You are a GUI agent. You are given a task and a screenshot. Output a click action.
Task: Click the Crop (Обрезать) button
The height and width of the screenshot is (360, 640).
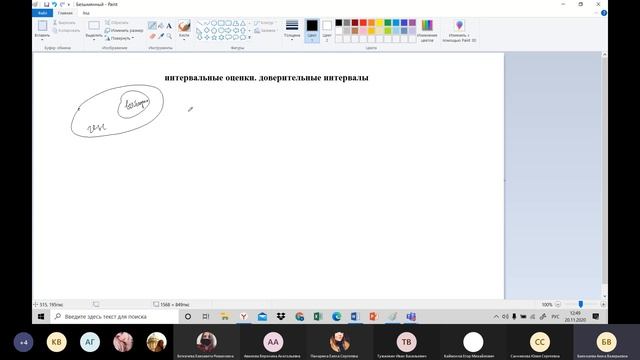point(117,22)
